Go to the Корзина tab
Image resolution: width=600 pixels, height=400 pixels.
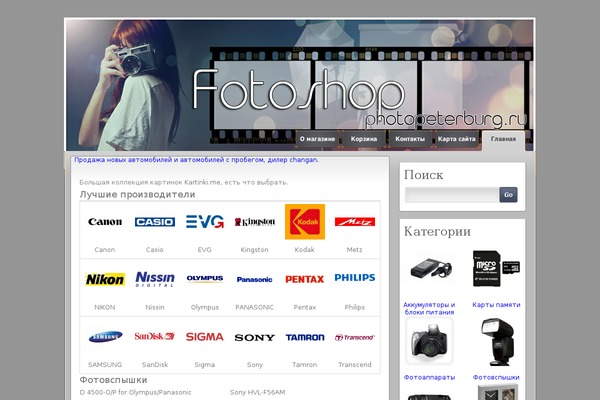tap(364, 139)
